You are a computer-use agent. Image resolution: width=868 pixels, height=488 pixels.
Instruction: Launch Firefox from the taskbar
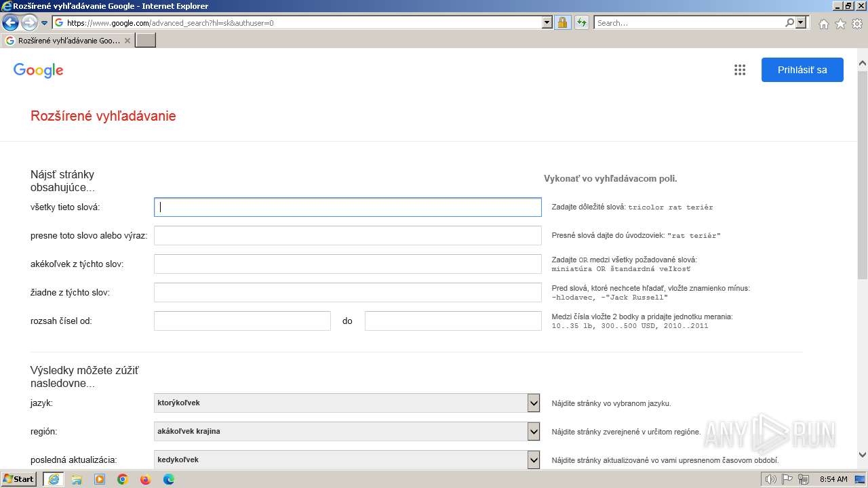click(146, 479)
